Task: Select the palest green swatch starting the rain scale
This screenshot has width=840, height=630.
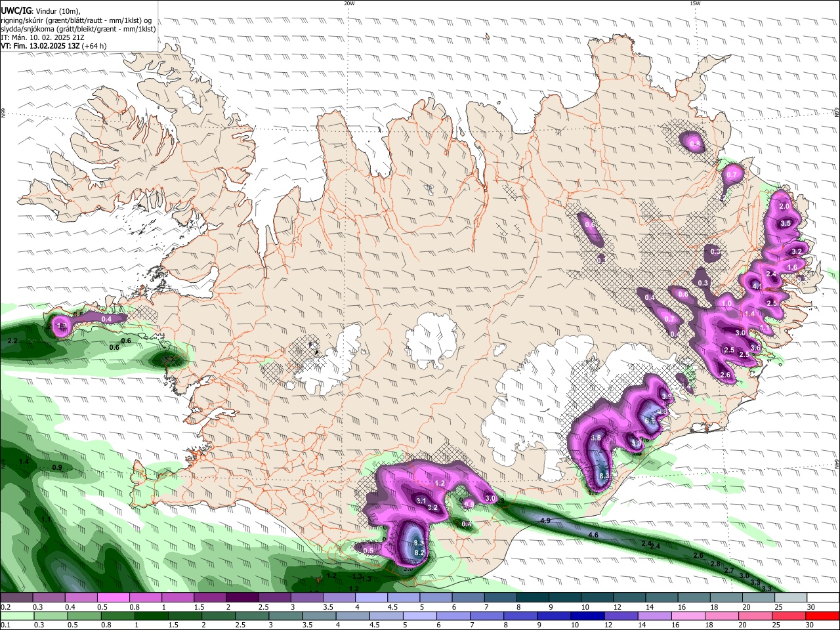Action: click(16, 616)
